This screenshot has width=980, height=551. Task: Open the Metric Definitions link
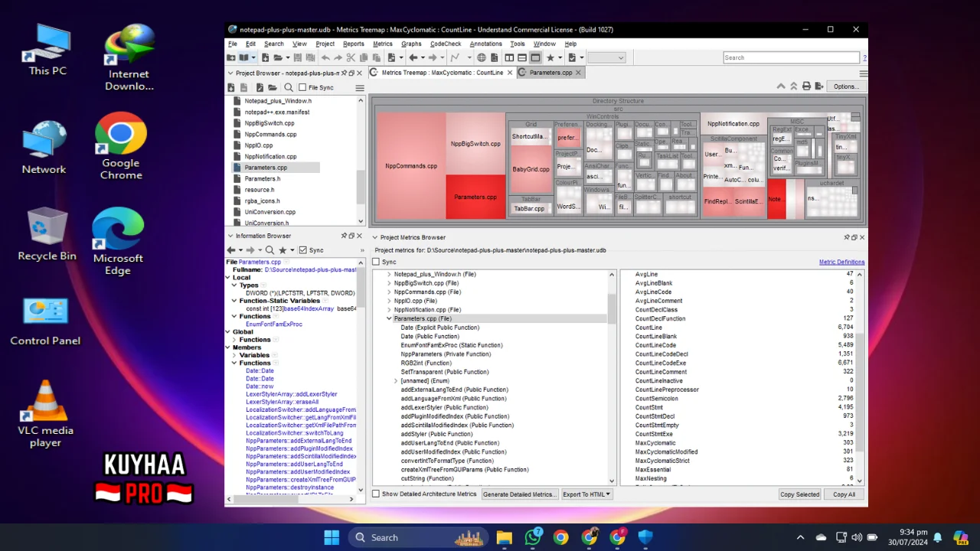point(841,262)
